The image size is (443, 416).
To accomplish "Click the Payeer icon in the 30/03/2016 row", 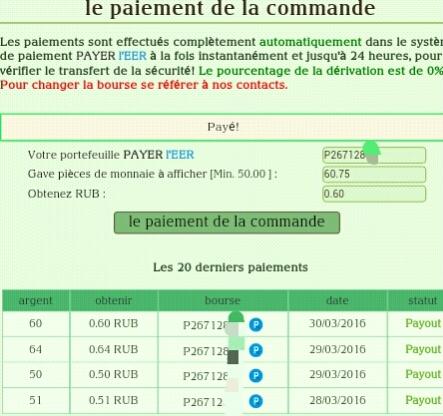I will [256, 324].
